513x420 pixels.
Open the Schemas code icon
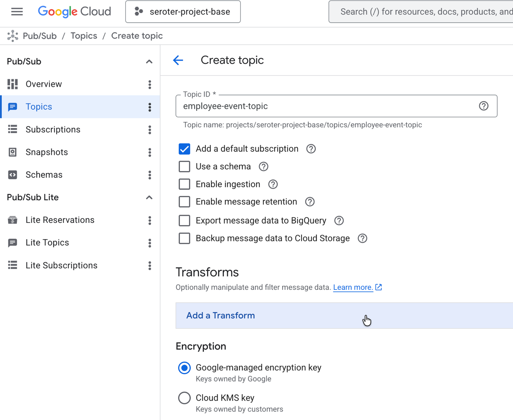tap(12, 175)
